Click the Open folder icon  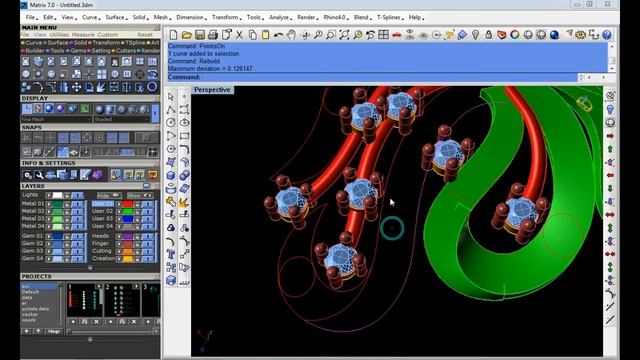click(187, 35)
